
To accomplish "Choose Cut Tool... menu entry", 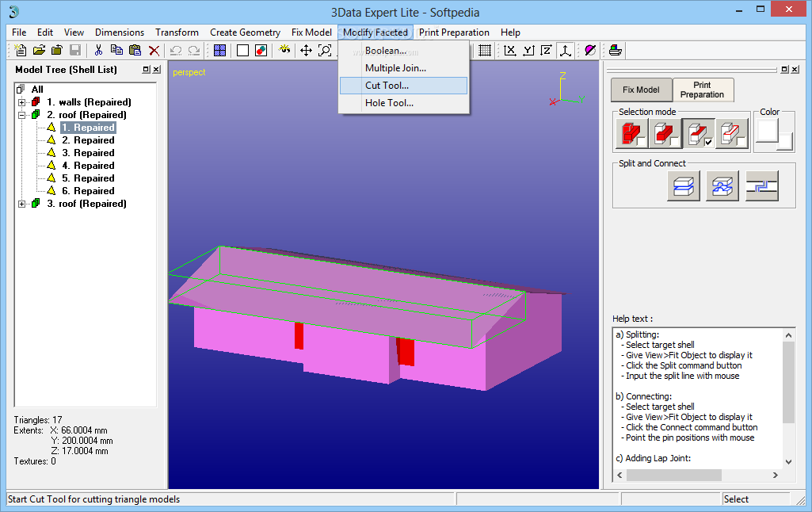I will point(404,86).
